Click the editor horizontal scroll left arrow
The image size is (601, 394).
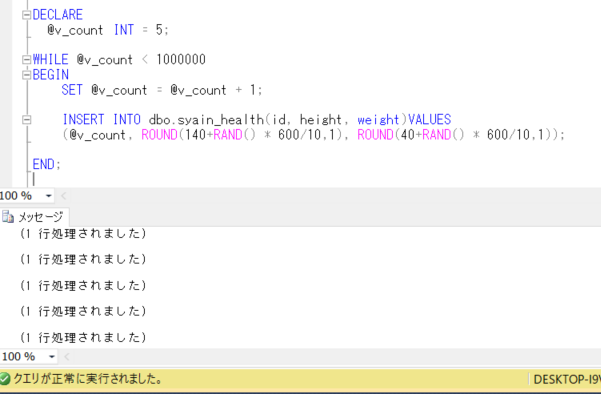64,196
